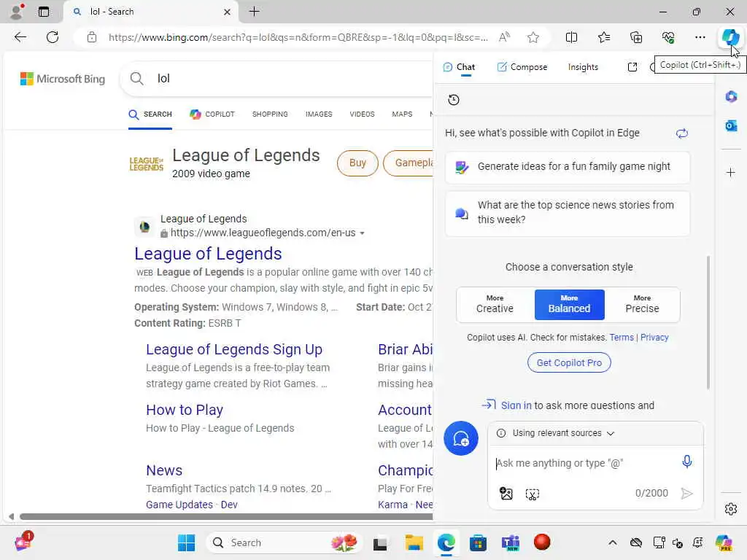Open the IMAGES search tab

319,114
